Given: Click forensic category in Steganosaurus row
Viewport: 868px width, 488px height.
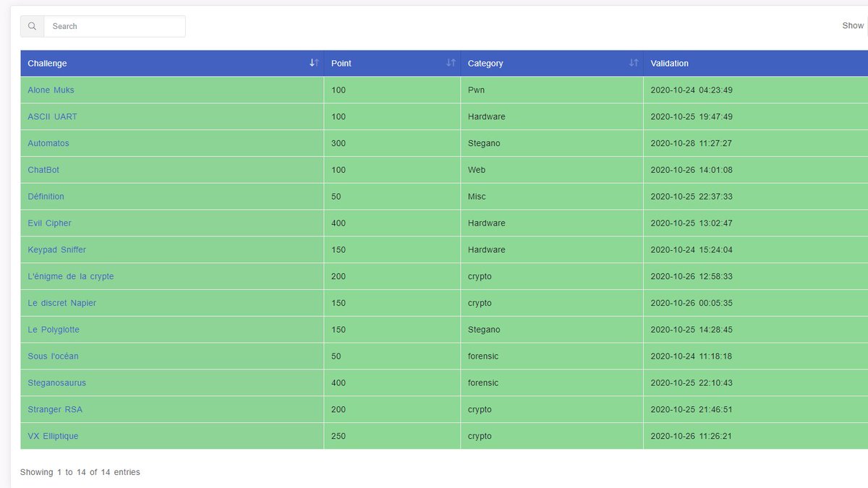Looking at the screenshot, I should [552, 383].
